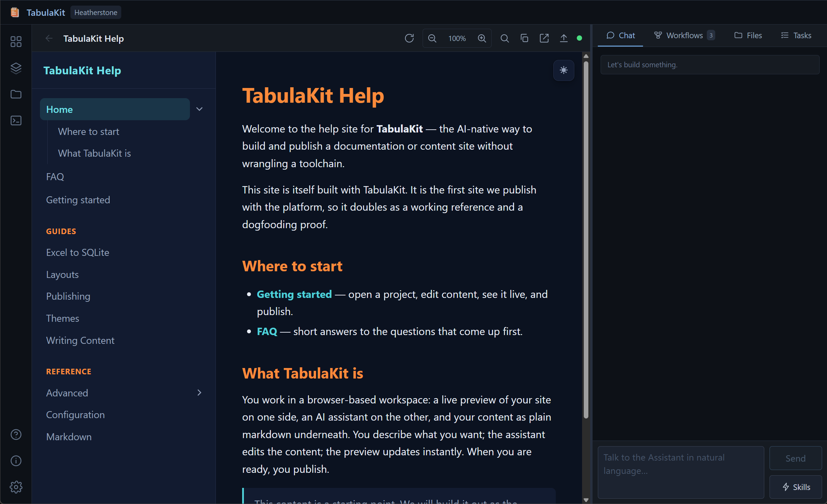This screenshot has height=504, width=827.
Task: Click the What TabulaKit is content heading
Action: tap(303, 373)
